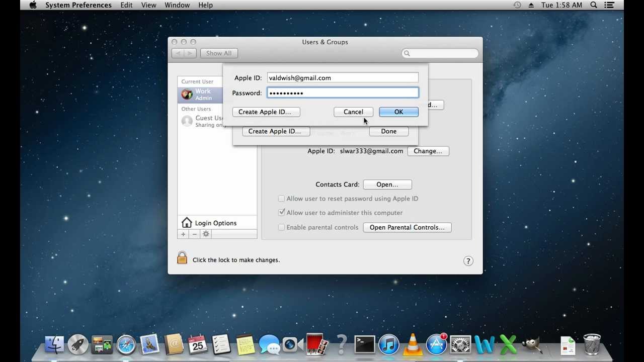The width and height of the screenshot is (644, 362).
Task: Open VLC traffic cone icon
Action: click(x=413, y=345)
